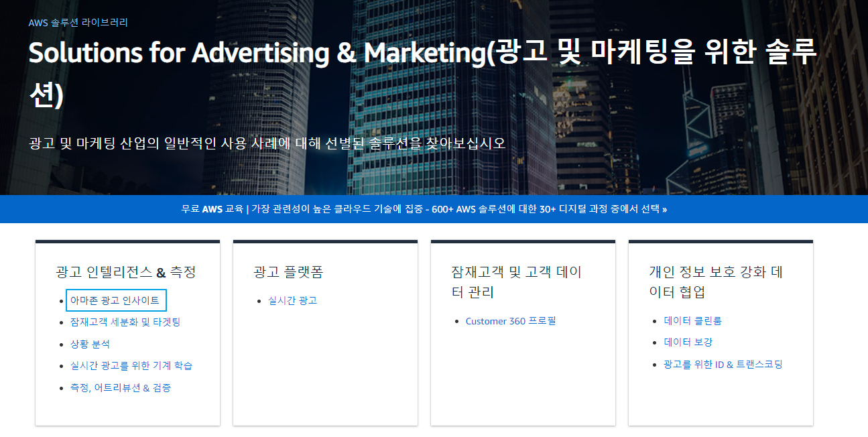Click the 개인 정보 보호 강화 데이터 협업 heading
Image resolution: width=868 pixels, height=437 pixels.
(716, 282)
